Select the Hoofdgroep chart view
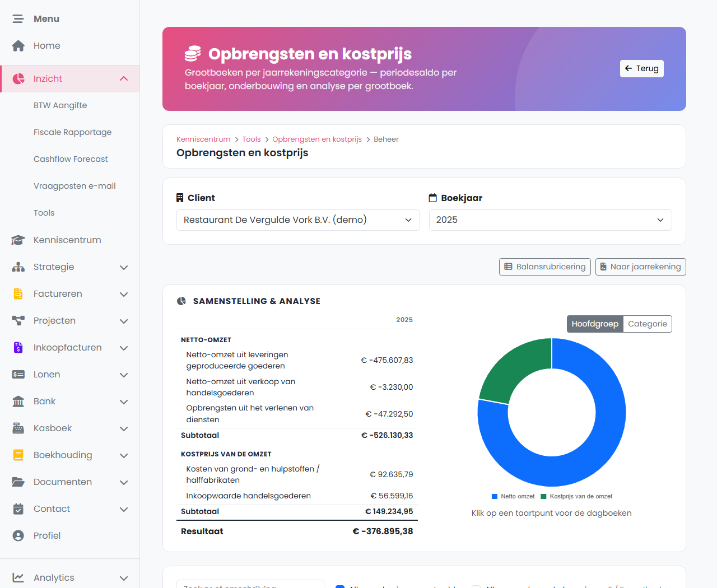The height and width of the screenshot is (588, 717). (x=595, y=324)
